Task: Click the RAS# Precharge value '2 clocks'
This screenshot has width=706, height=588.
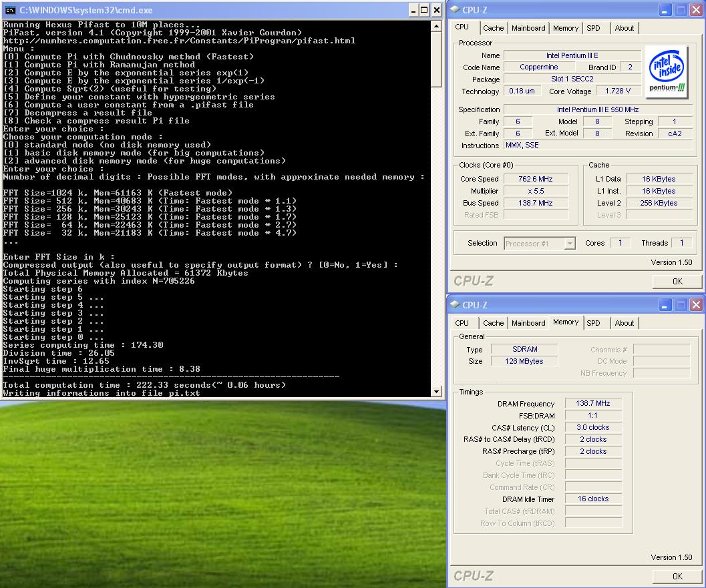Action: point(592,451)
